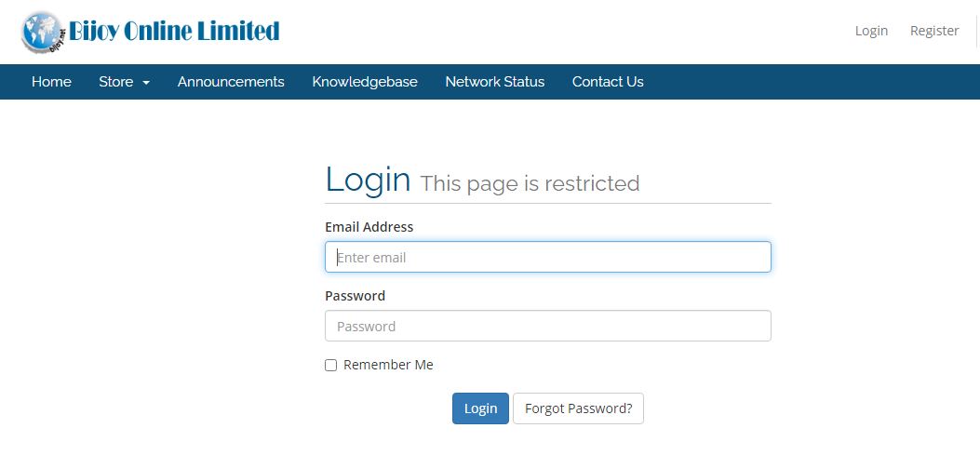Go to the Home menu item
The height and width of the screenshot is (455, 980).
coord(51,82)
